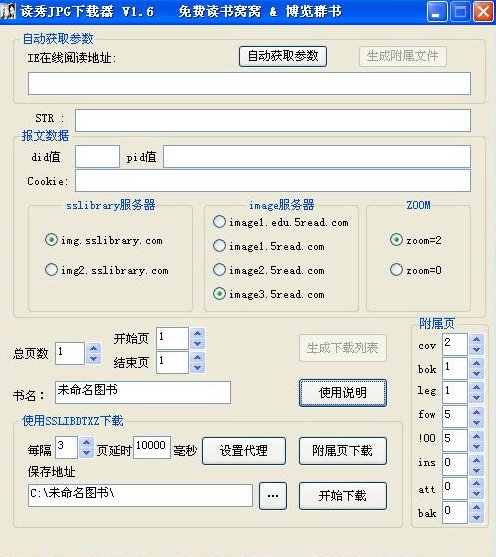The image size is (496, 557).
Task: Increase bak value up arrow
Action: pos(476,508)
